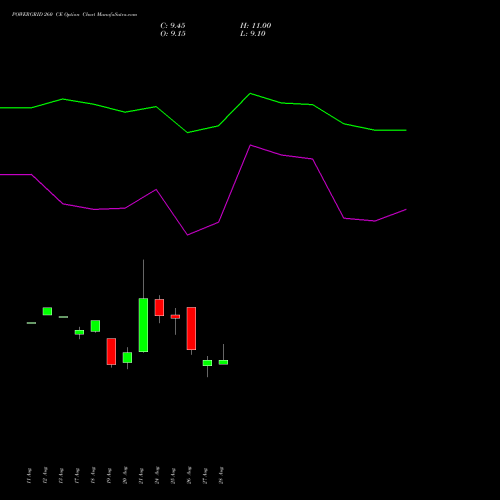Click the '12 Aug' date axis label
500x500 pixels.
(x=45, y=475)
